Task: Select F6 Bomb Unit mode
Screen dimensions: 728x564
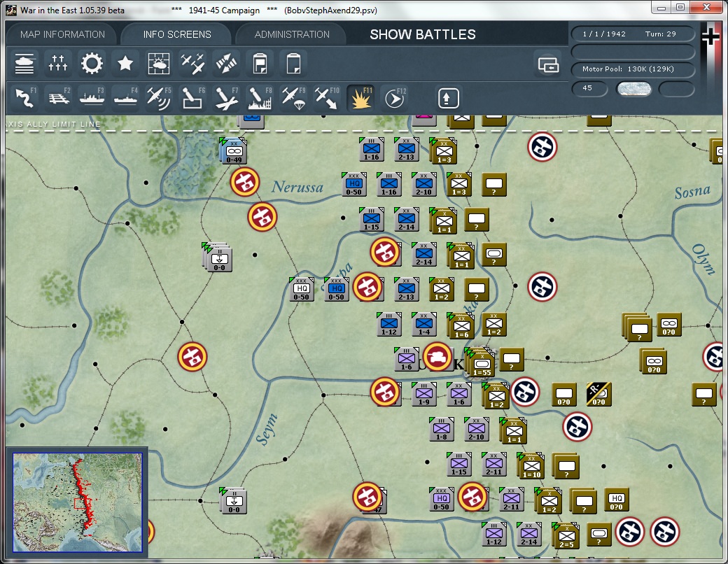Action: tap(192, 97)
